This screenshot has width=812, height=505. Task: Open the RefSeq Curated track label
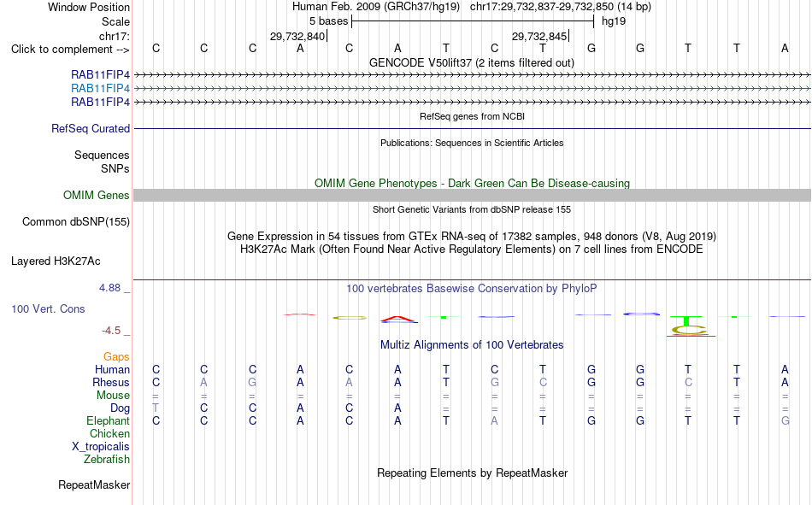click(x=90, y=128)
